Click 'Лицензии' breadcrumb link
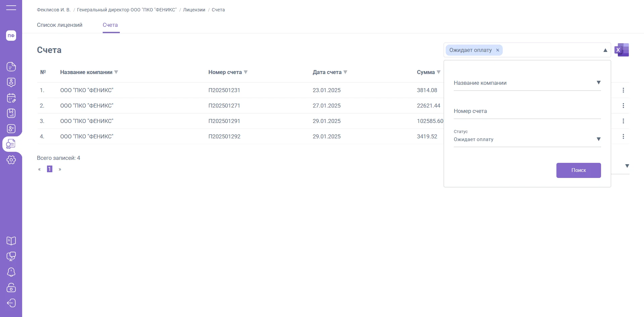This screenshot has width=644, height=317. tap(194, 10)
